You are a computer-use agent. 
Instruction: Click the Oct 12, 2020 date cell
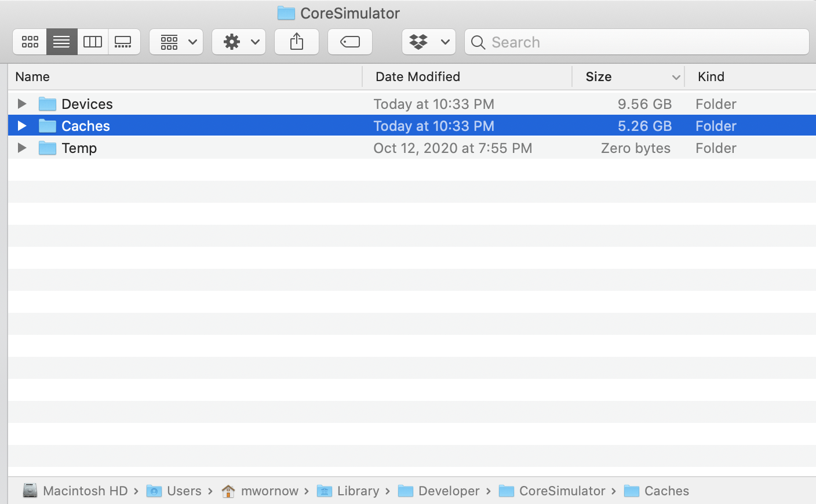tap(453, 148)
